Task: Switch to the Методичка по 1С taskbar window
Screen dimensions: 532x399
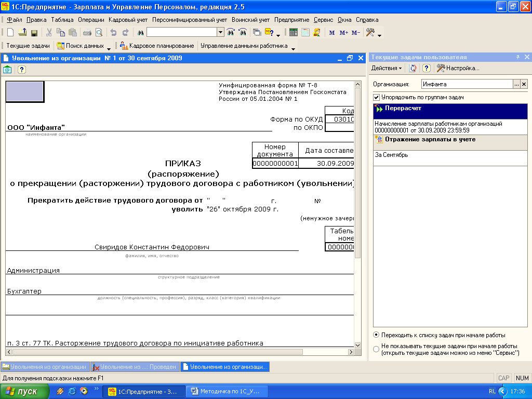Action: tap(228, 391)
